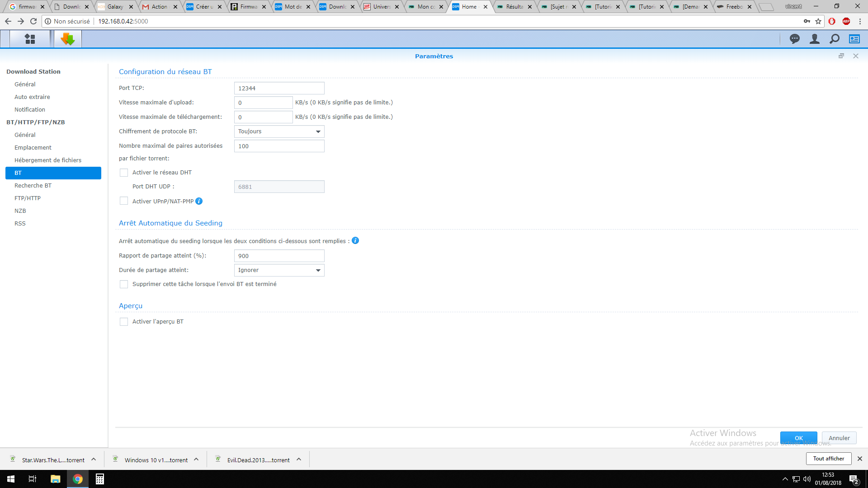
Task: Open the DSM widgets panel icon
Action: 854,39
